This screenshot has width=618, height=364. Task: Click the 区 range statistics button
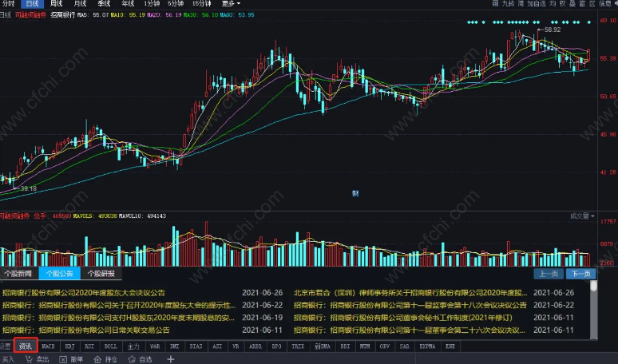point(592,3)
